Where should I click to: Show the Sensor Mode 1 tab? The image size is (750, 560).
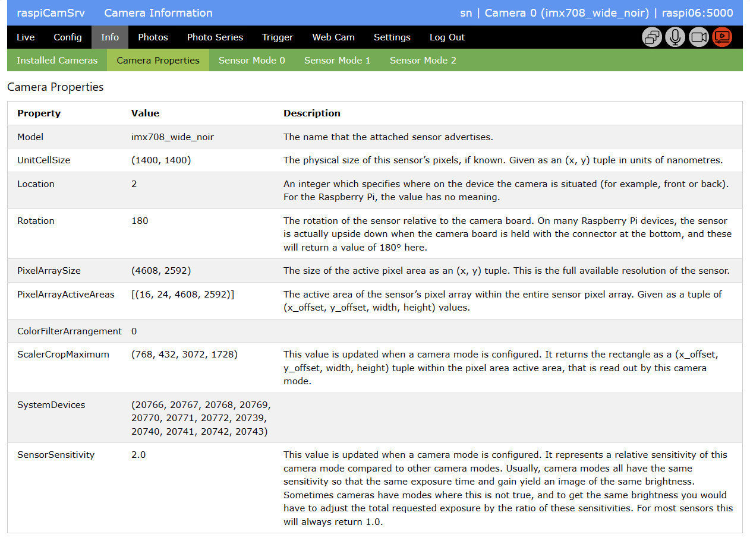tap(338, 61)
